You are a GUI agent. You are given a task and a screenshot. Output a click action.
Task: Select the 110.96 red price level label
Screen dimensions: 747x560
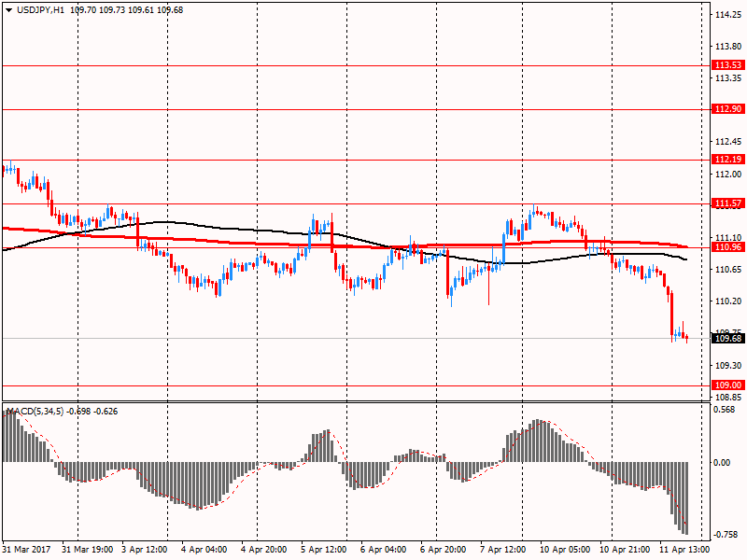pos(728,246)
